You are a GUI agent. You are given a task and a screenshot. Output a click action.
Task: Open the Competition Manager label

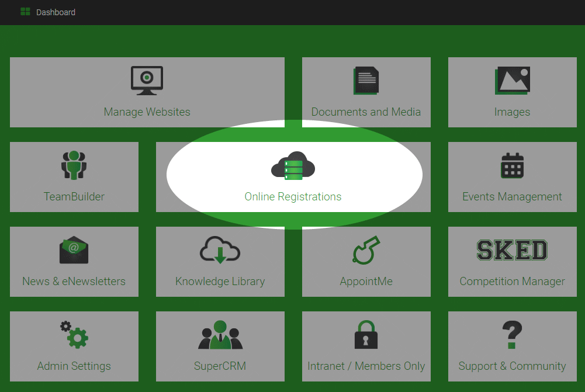[x=513, y=282]
